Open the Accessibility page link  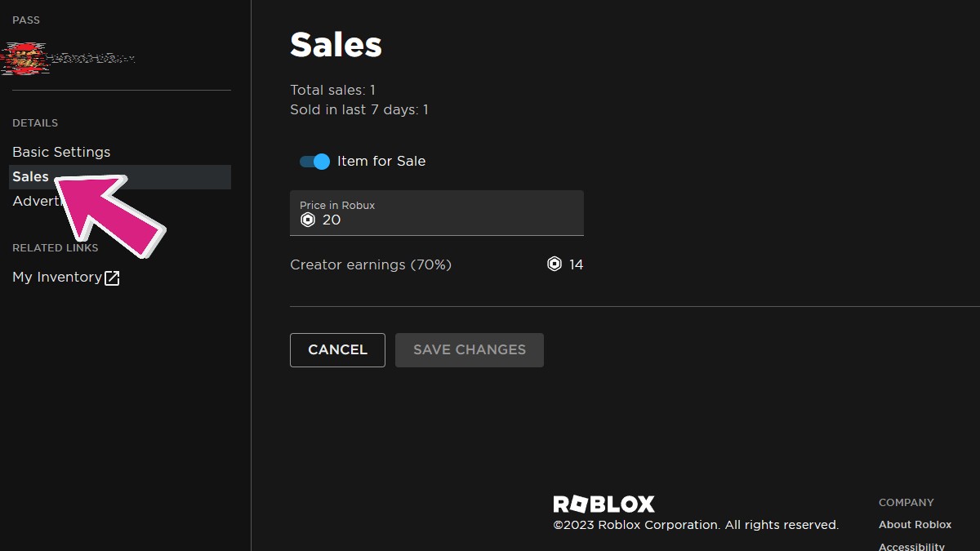pos(912,545)
